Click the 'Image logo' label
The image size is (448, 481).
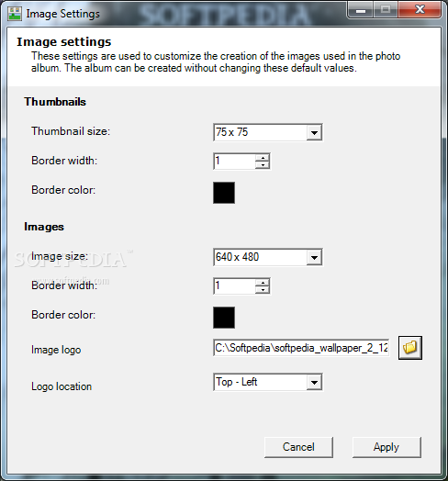[56, 350]
